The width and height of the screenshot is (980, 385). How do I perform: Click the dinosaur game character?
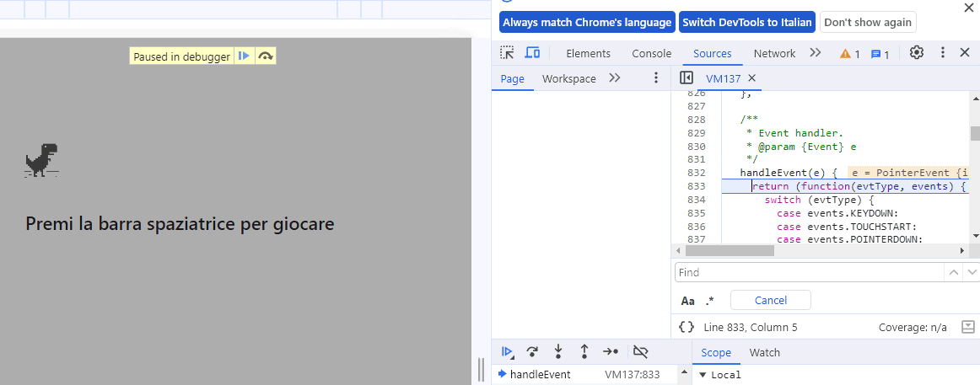click(x=42, y=160)
